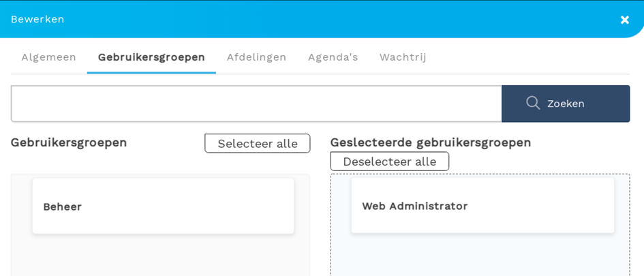
Task: Click the Geslecteerde gebruikersgroepen heading
Action: pos(430,142)
